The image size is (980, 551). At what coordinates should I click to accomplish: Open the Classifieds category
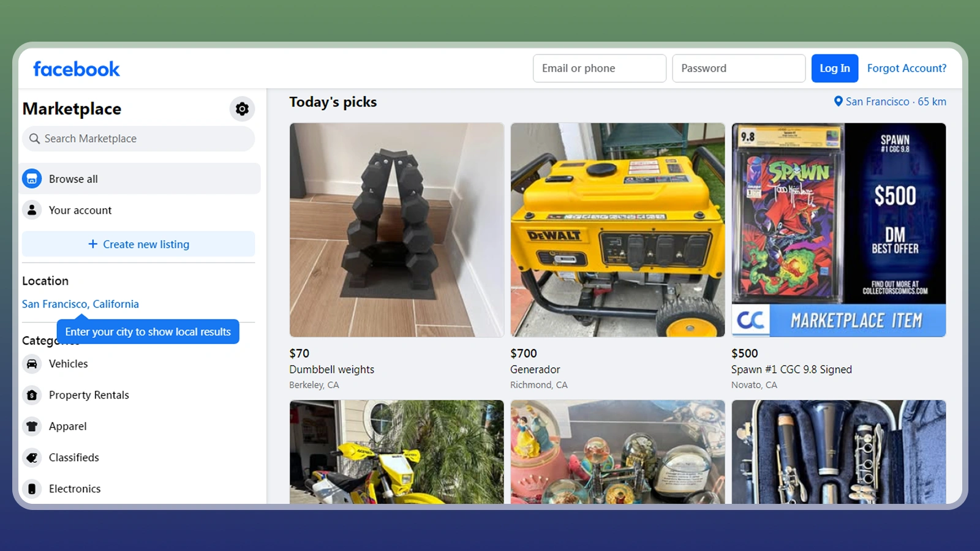pyautogui.click(x=141, y=457)
